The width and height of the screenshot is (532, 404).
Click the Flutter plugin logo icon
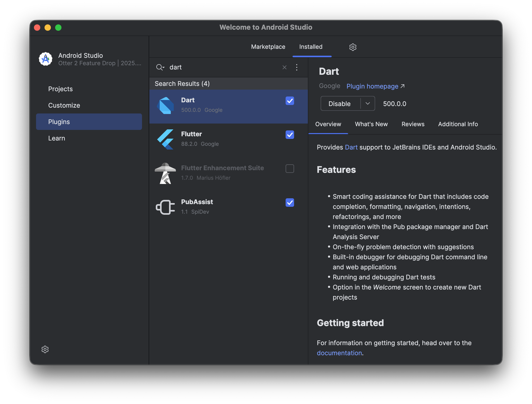[165, 139]
